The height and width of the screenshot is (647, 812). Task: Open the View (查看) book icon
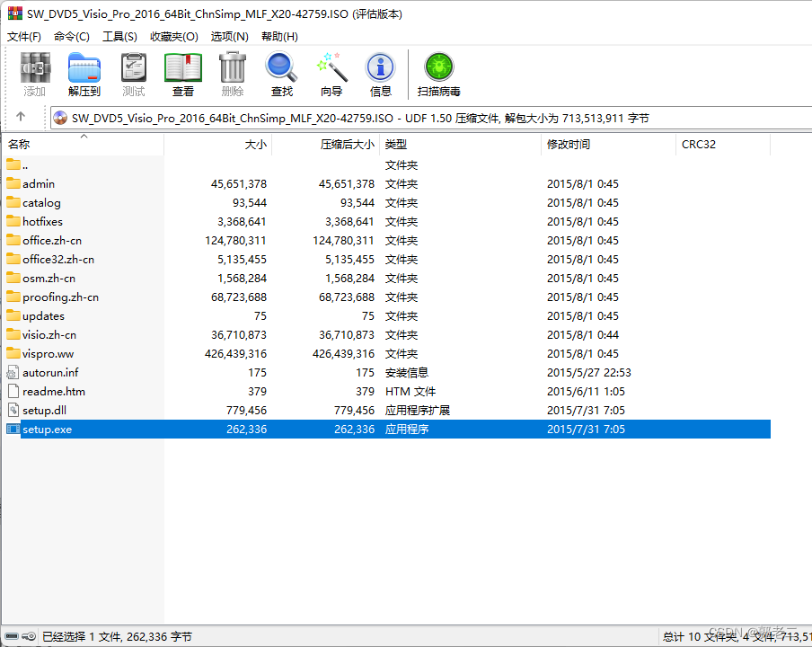[183, 68]
